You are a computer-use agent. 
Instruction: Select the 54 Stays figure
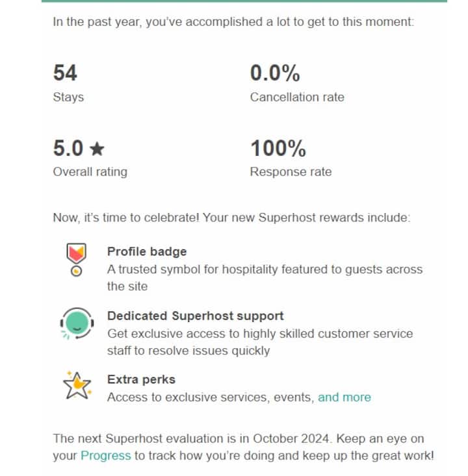pyautogui.click(x=65, y=73)
